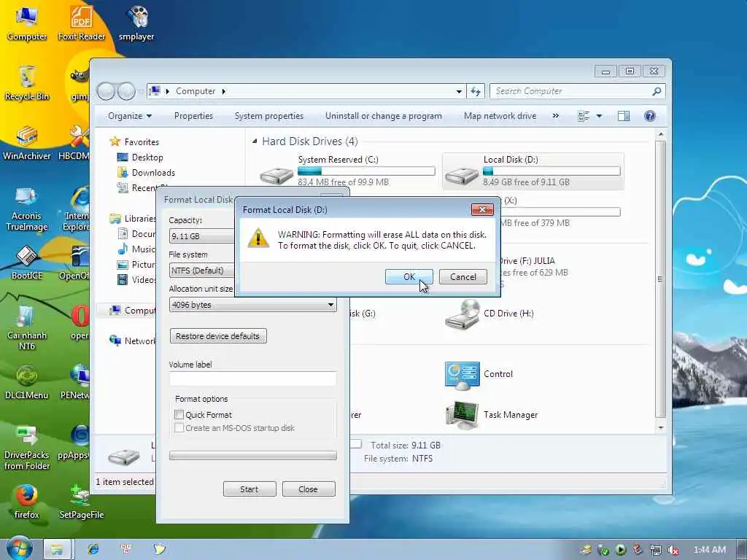This screenshot has width=747, height=560.
Task: Open the Control item icon
Action: click(x=462, y=375)
